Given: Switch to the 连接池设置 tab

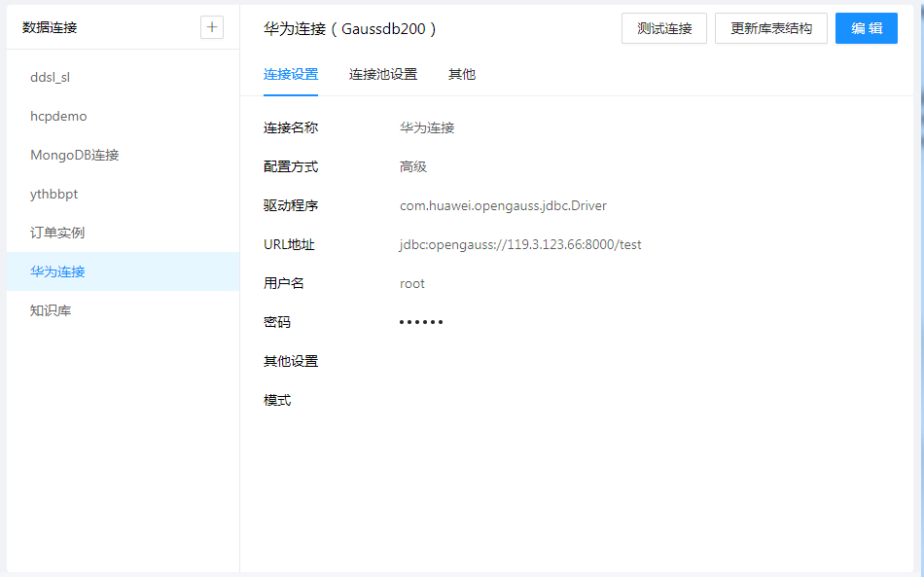Looking at the screenshot, I should (383, 74).
